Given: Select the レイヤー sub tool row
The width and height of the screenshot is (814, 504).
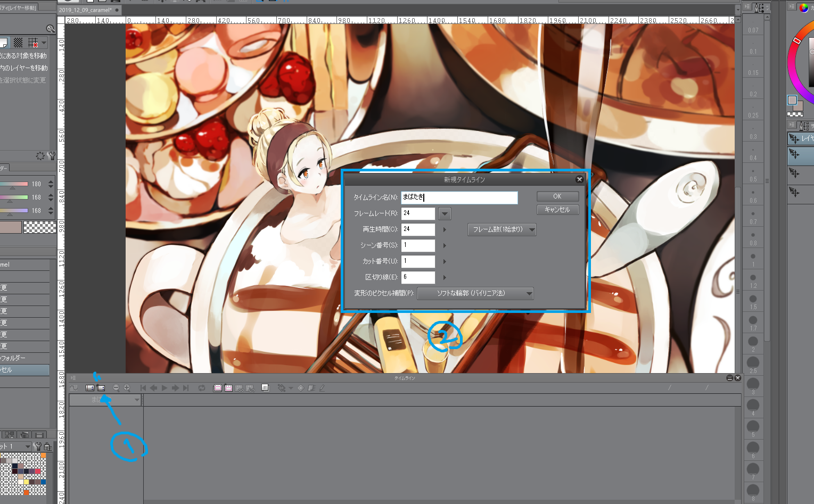Looking at the screenshot, I should click(801, 138).
